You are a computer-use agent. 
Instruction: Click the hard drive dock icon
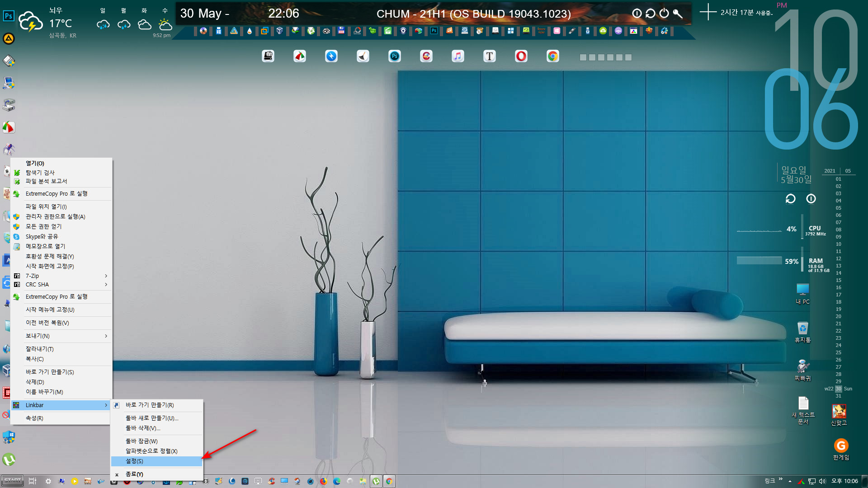(268, 56)
